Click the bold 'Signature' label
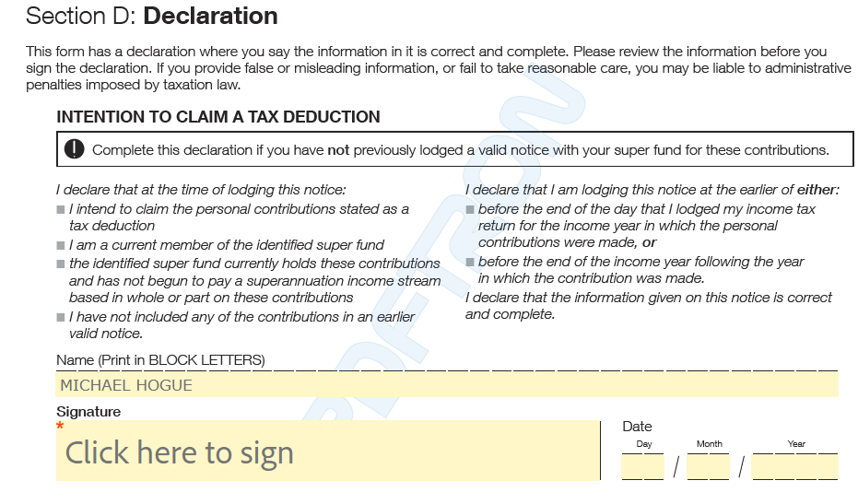Viewport: 858px width, 504px height. 88,412
